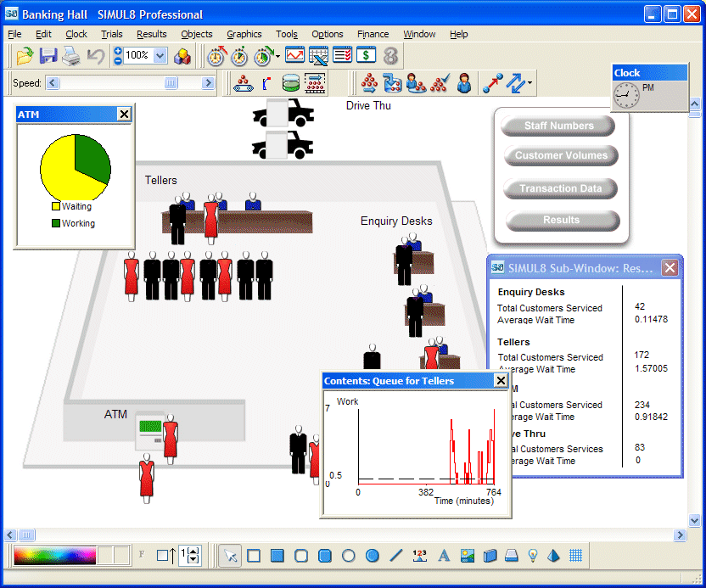706x588 pixels.
Task: Click the grid icon in the bottom toolbar
Action: coord(575,556)
